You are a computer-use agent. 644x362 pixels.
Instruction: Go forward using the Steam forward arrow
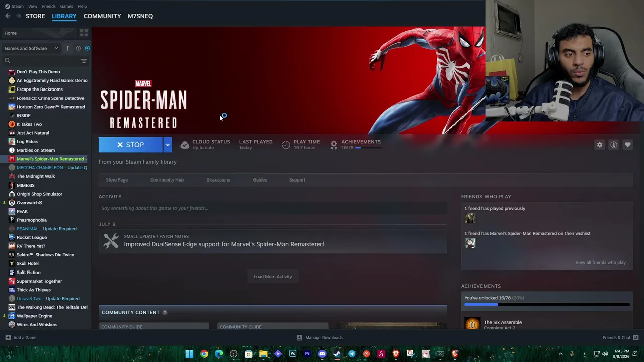(x=18, y=16)
